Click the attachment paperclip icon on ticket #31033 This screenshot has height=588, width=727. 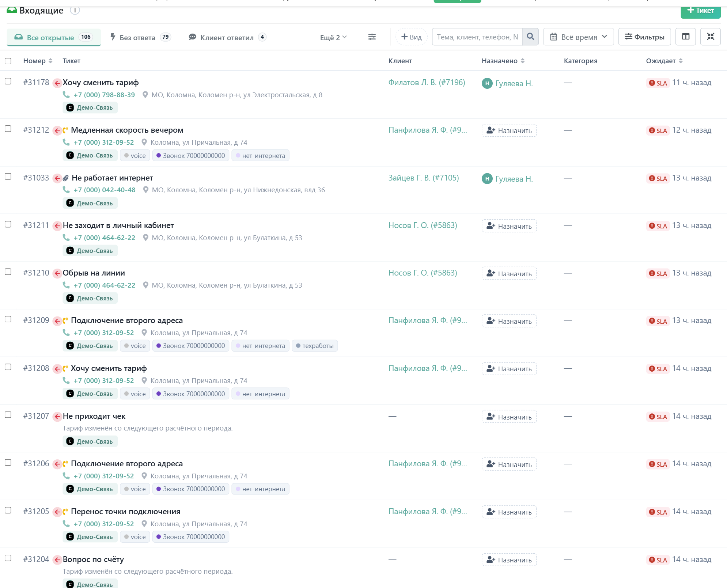tap(66, 178)
